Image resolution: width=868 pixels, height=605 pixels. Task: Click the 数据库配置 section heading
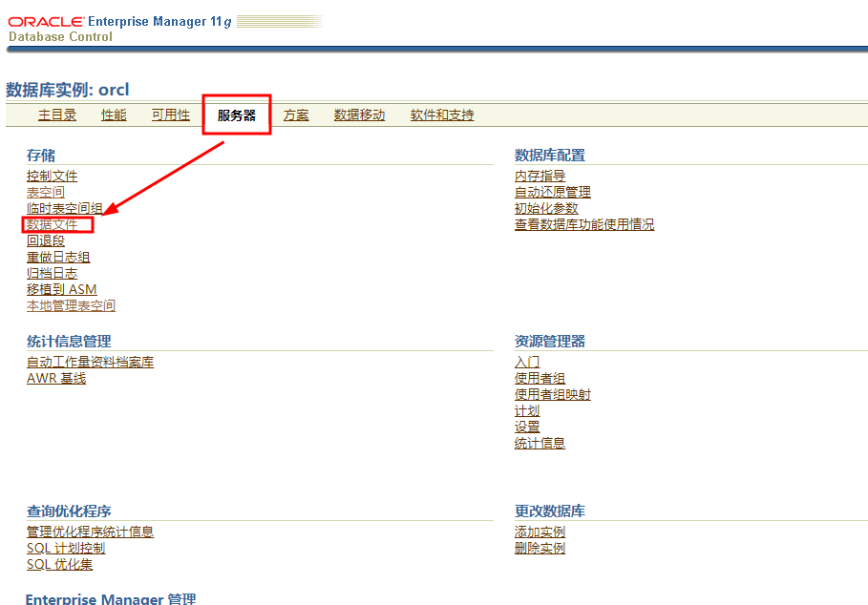[550, 156]
